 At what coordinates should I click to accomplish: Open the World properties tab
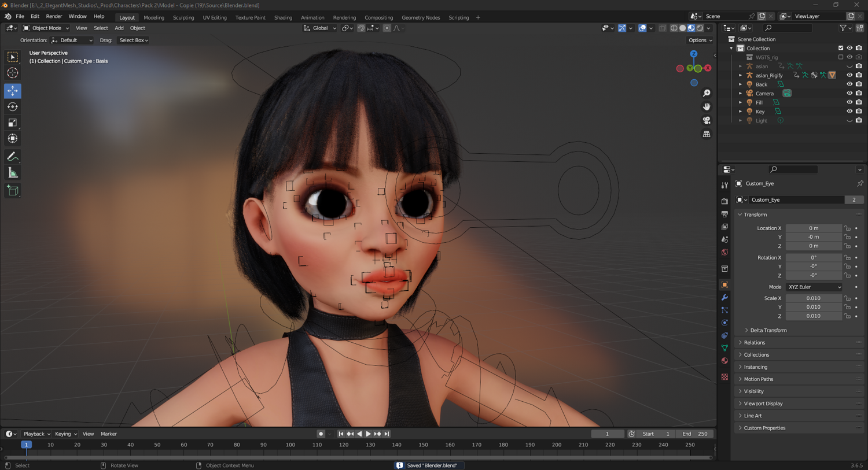[x=724, y=252]
